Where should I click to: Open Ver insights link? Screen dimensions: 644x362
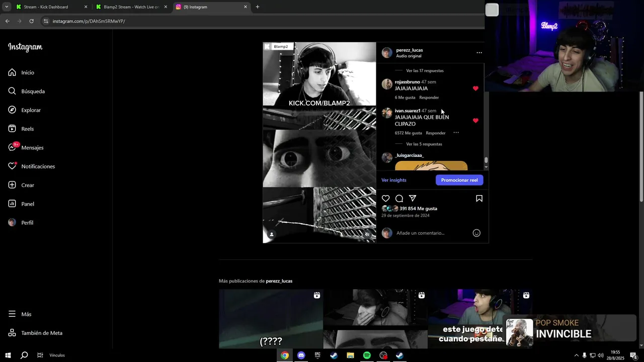(x=394, y=180)
